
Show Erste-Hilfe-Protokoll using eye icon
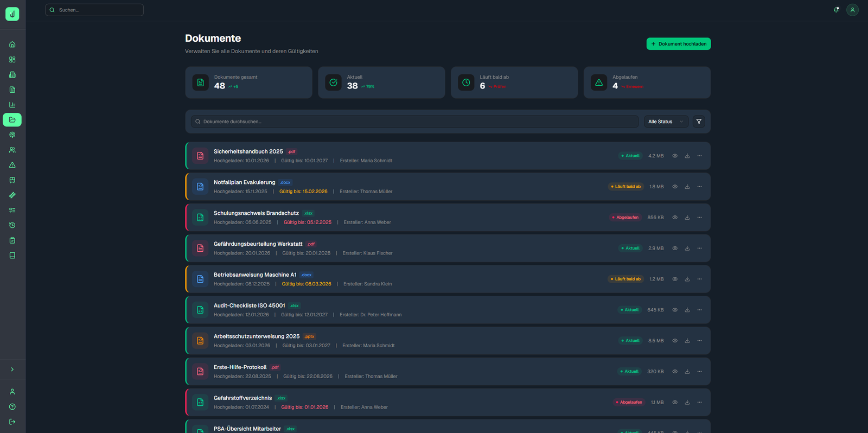pos(675,372)
